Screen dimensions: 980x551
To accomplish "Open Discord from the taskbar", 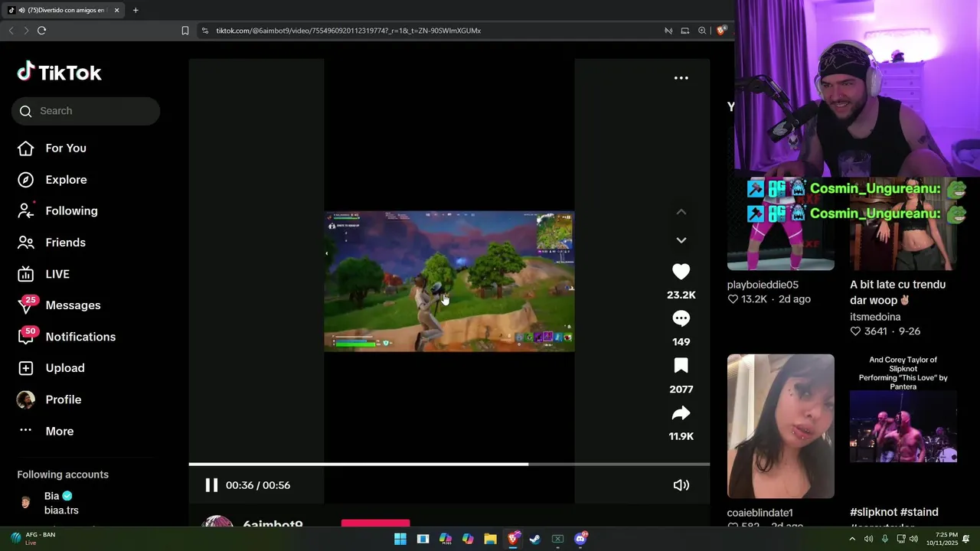I will [x=580, y=539].
